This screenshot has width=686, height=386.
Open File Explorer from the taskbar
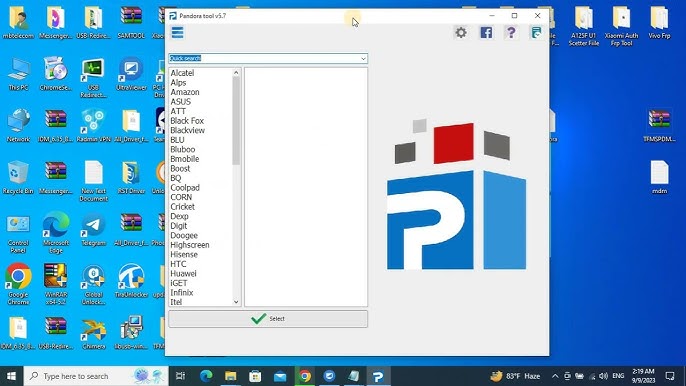point(231,376)
